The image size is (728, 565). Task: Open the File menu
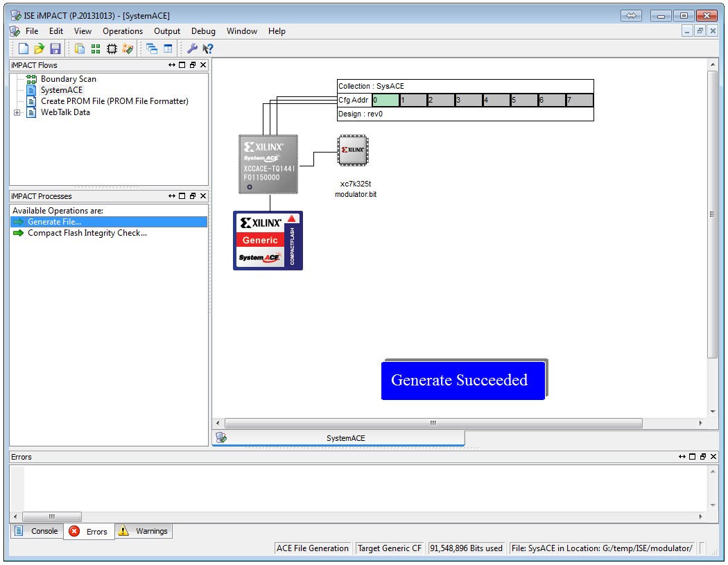click(x=32, y=31)
